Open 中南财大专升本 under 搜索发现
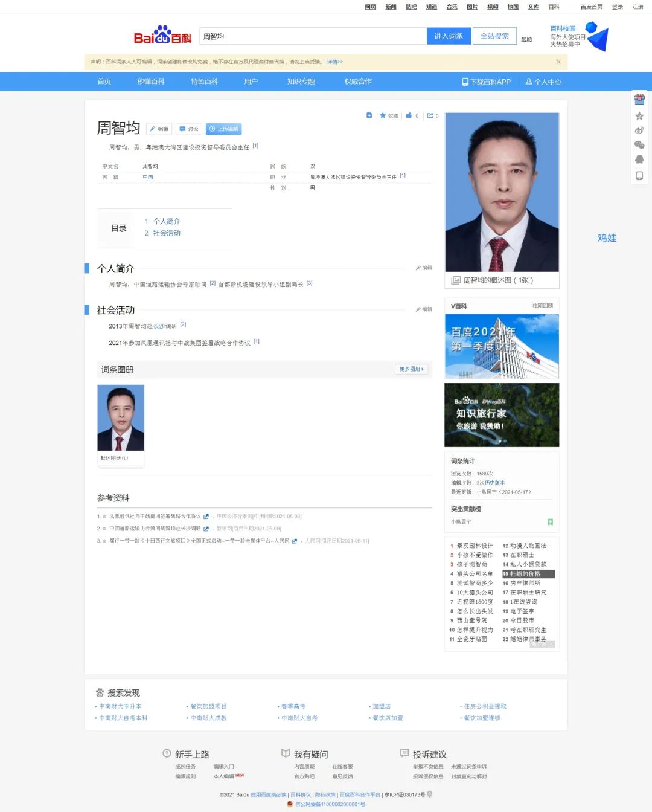Screen dimensions: 652x812 [x=120, y=706]
